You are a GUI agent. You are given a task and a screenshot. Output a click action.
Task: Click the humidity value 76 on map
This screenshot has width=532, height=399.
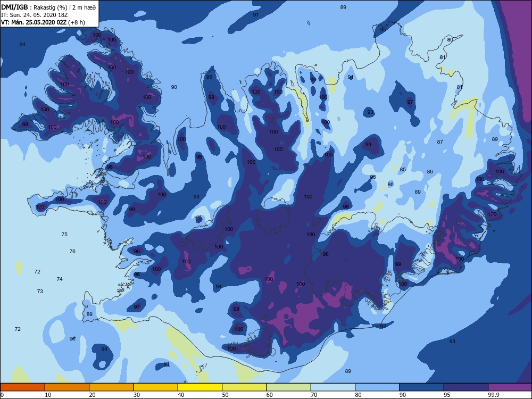[72, 252]
